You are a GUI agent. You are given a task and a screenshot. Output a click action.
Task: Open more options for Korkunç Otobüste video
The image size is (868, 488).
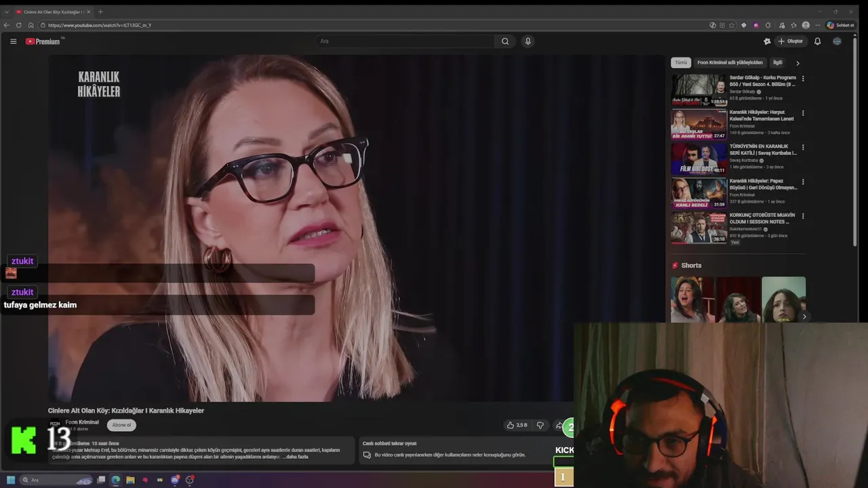(803, 216)
